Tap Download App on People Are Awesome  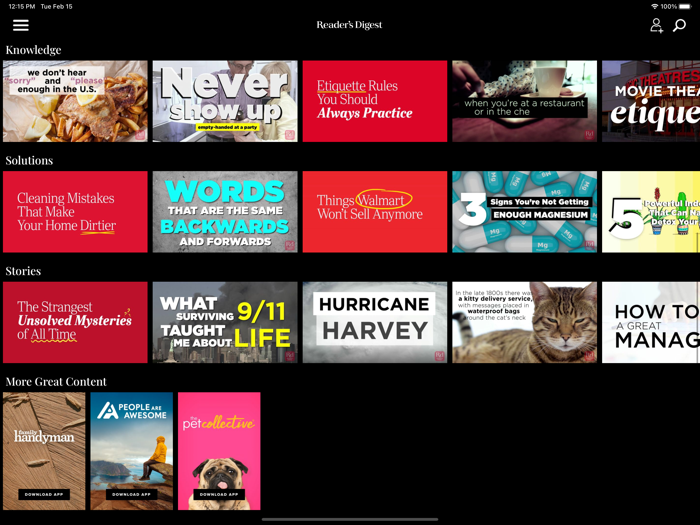(x=132, y=494)
